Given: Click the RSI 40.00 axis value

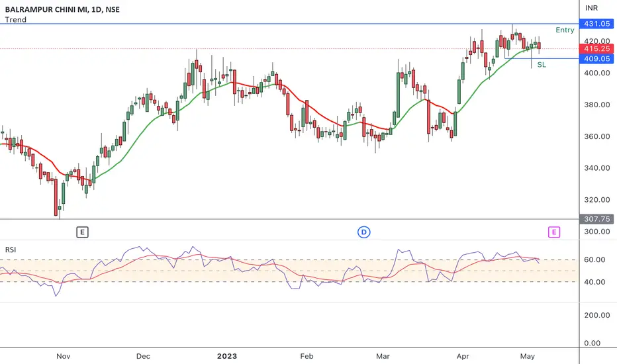Looking at the screenshot, I should (594, 282).
